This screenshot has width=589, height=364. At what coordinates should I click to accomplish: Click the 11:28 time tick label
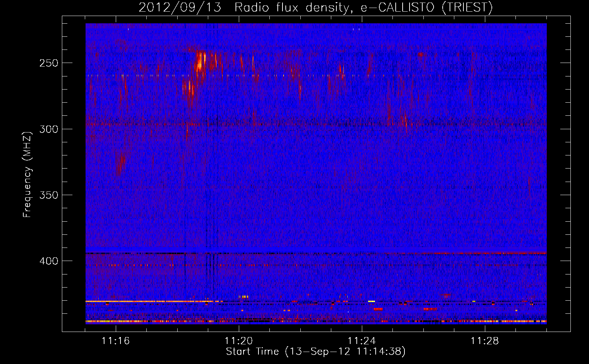(x=485, y=341)
